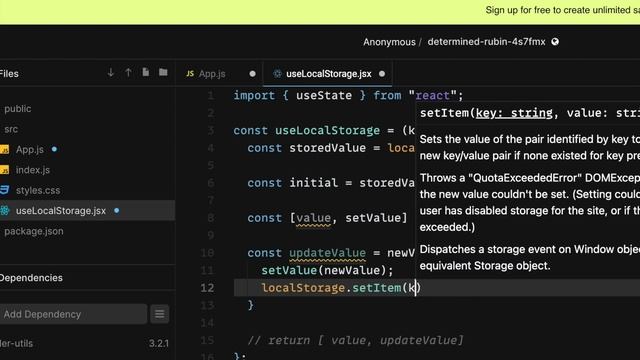Expand the src folder
Image resolution: width=640 pixels, height=360 pixels.
tap(11, 129)
